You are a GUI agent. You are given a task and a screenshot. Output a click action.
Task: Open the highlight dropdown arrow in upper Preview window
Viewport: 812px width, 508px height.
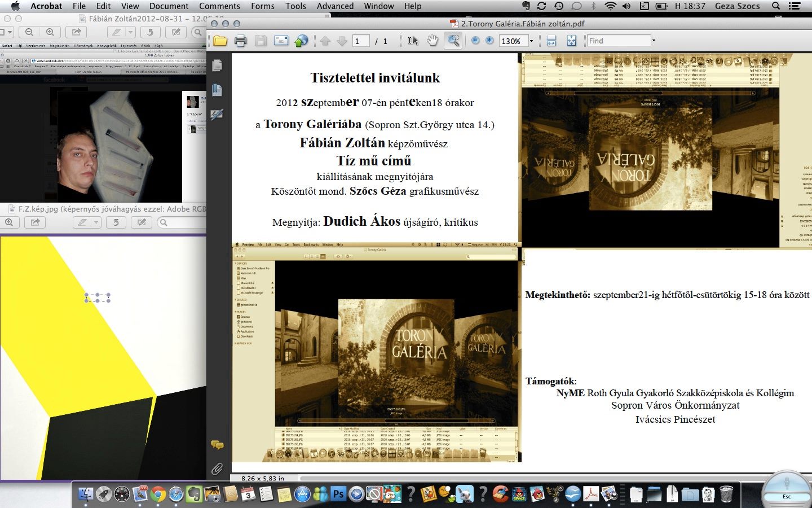coord(130,32)
